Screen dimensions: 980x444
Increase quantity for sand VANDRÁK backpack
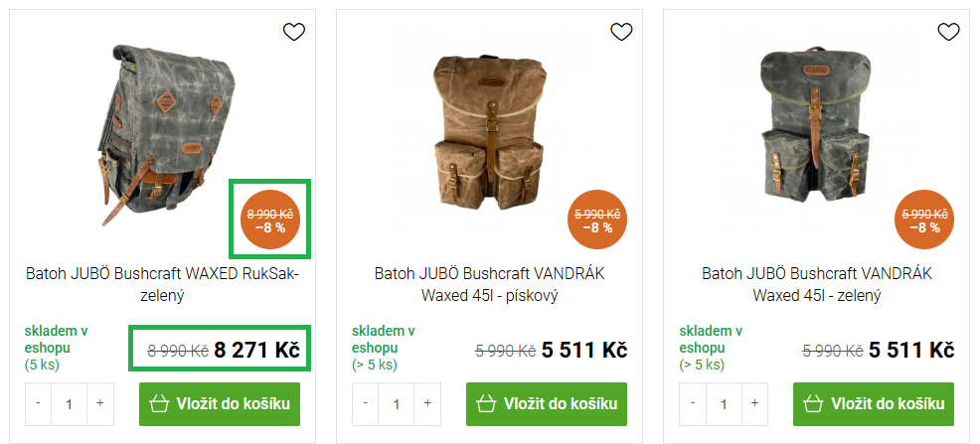(427, 404)
